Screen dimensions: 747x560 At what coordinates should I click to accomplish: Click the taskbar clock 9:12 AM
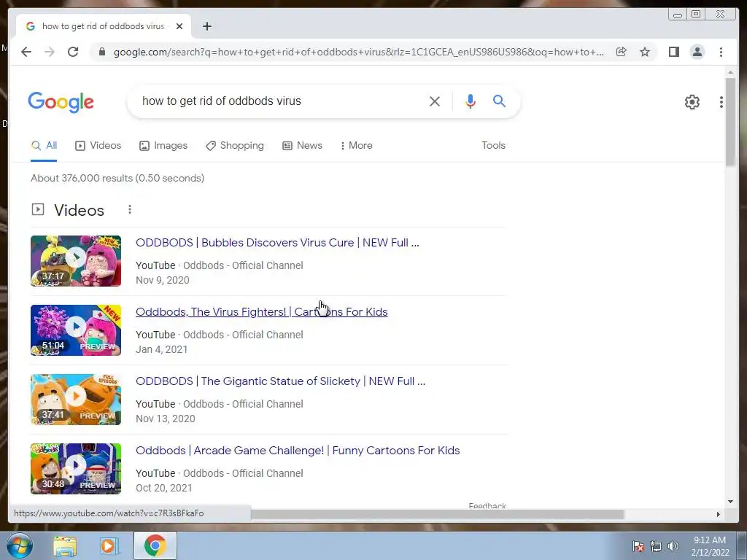(710, 540)
